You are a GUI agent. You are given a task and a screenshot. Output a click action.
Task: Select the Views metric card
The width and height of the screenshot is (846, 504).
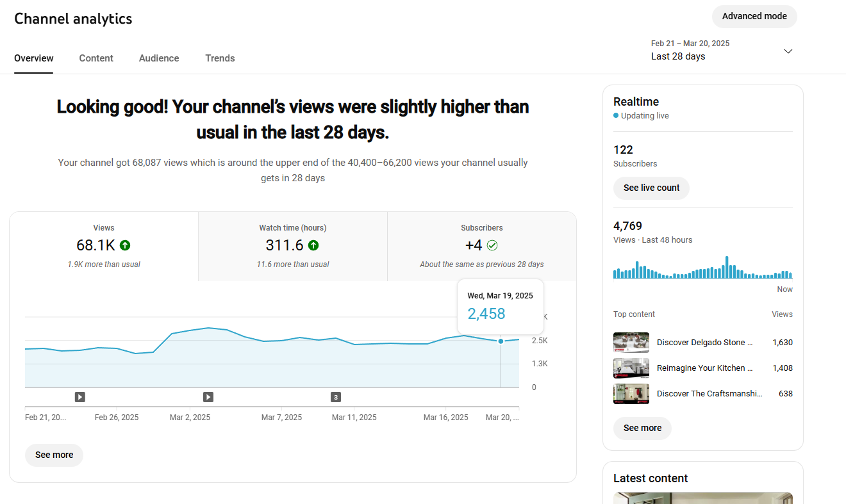[104, 247]
